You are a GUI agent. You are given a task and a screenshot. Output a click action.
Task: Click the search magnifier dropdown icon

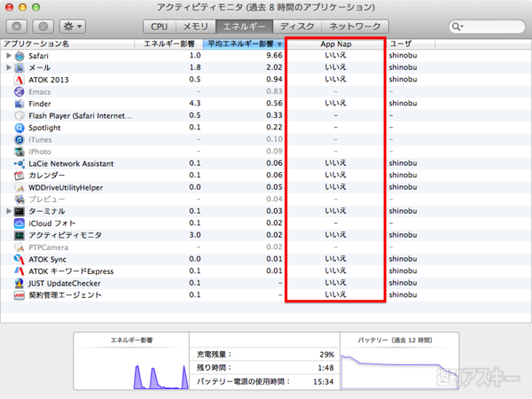[x=458, y=27]
